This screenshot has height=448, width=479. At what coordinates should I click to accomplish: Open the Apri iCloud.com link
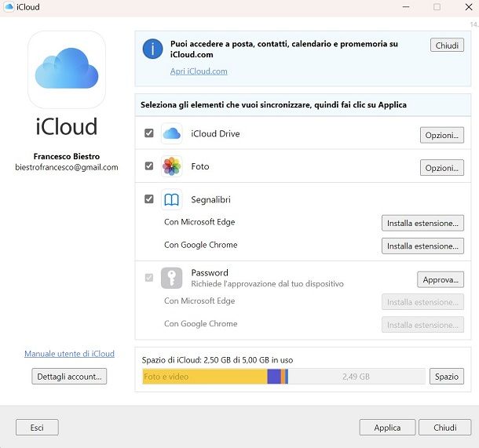tap(199, 71)
